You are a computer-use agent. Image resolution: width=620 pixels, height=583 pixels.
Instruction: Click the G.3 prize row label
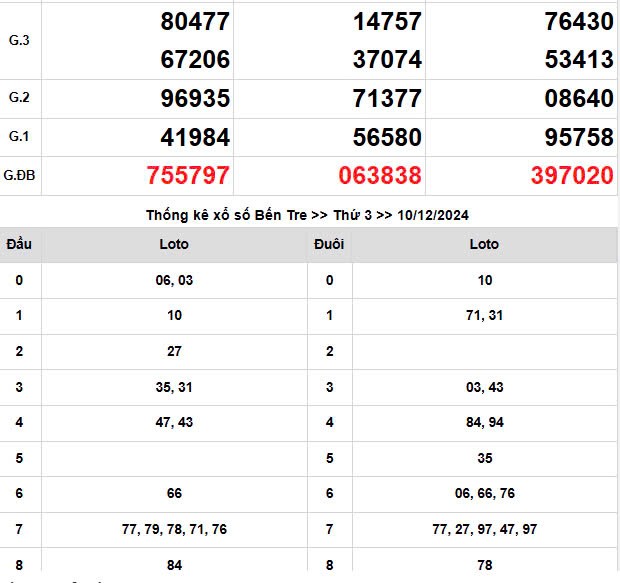[19, 40]
